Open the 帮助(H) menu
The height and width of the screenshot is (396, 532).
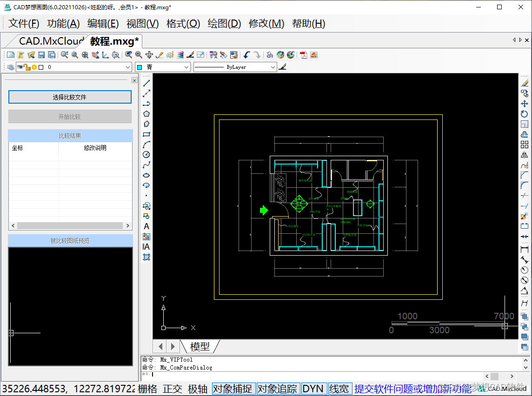click(308, 24)
